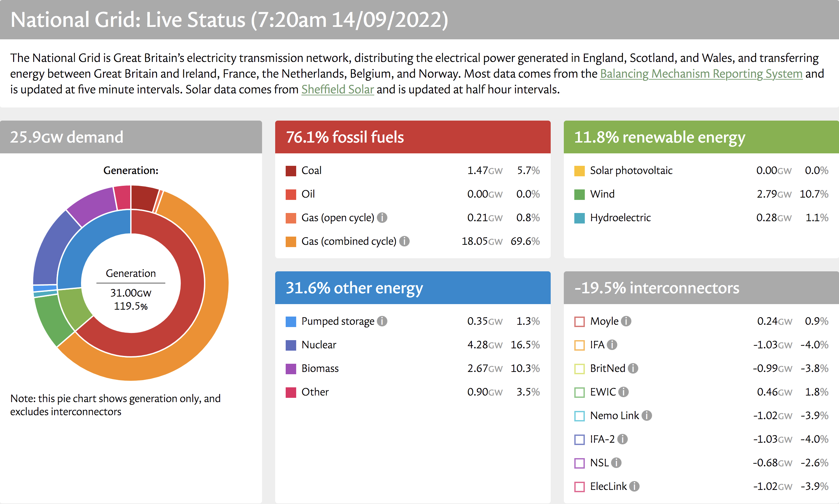Open the Sheffield Solar link

click(338, 89)
